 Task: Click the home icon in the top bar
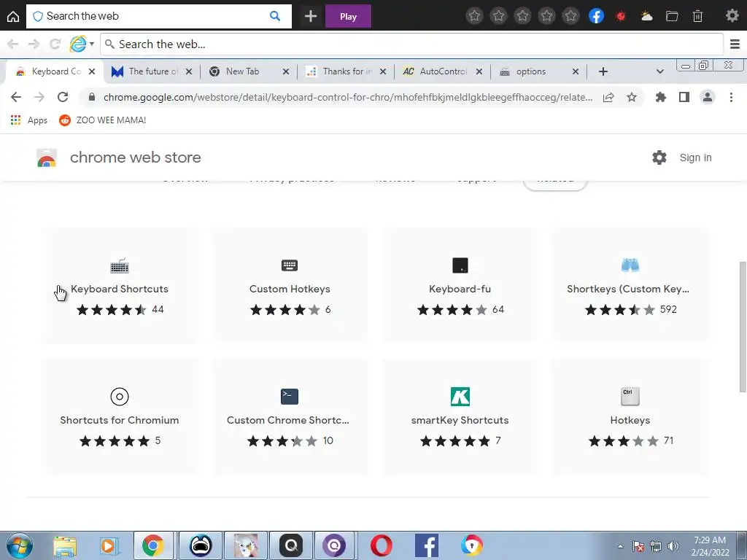pos(13,16)
